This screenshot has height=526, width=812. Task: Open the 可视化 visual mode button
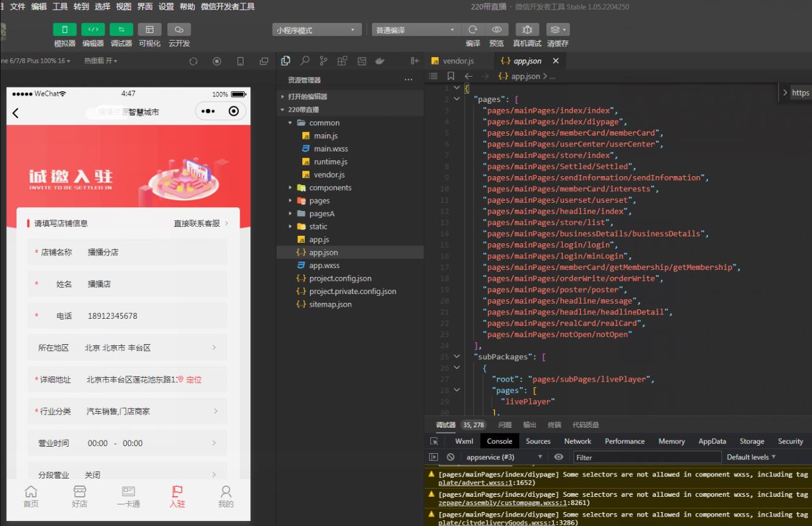pos(150,30)
